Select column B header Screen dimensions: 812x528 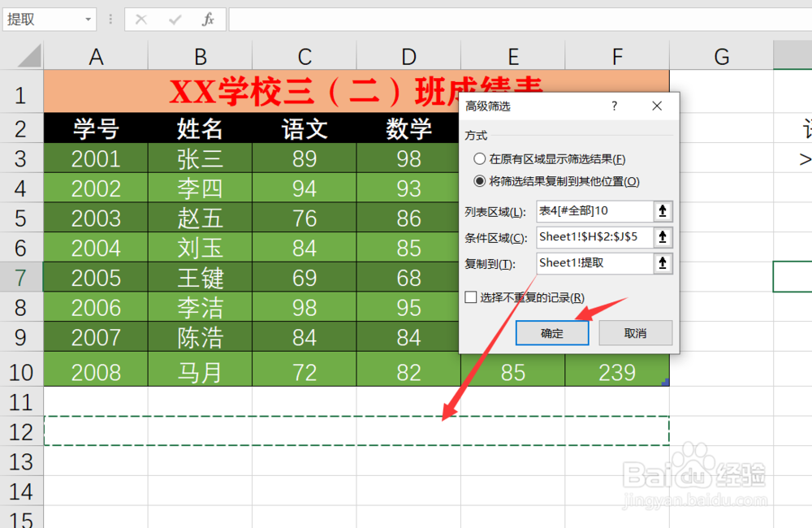click(x=201, y=56)
